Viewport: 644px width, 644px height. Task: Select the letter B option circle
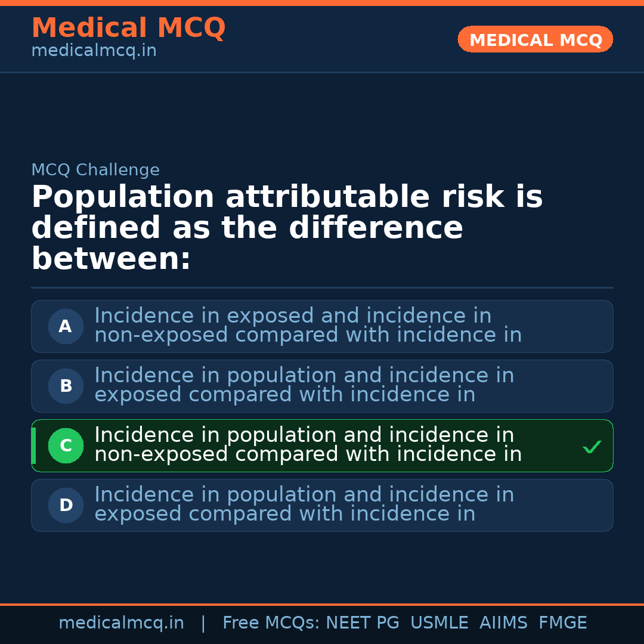coord(66,386)
